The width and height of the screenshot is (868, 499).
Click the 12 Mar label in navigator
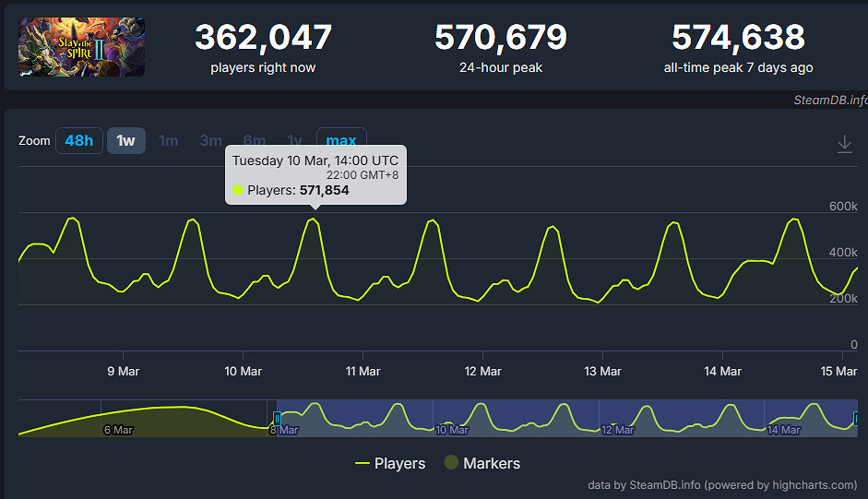click(x=616, y=430)
